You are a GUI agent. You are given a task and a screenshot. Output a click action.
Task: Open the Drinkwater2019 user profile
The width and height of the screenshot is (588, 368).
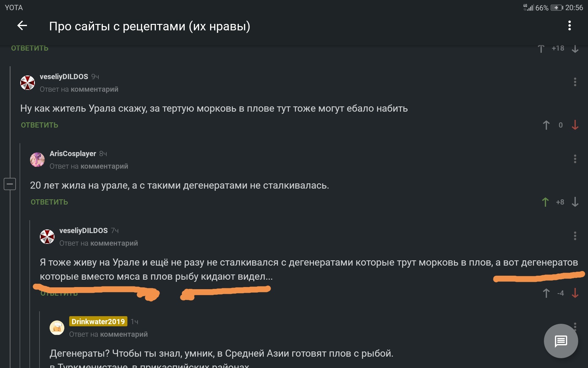pos(98,321)
